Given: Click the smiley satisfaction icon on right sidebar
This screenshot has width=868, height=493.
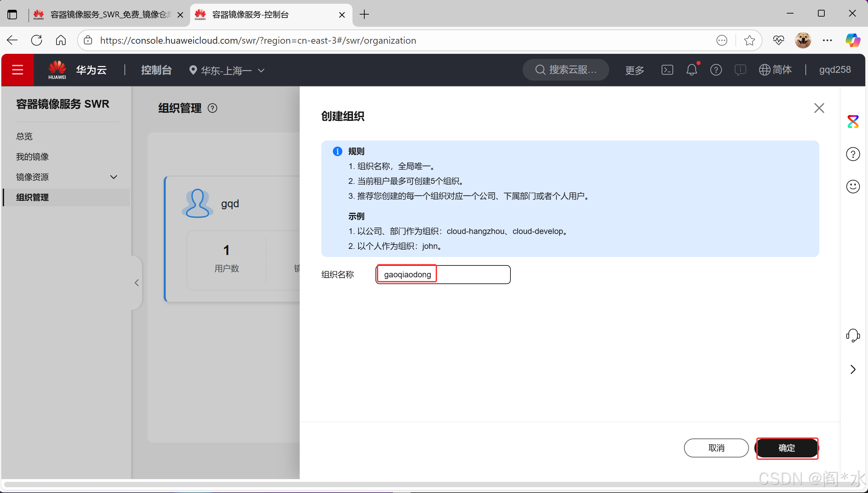Looking at the screenshot, I should click(853, 186).
